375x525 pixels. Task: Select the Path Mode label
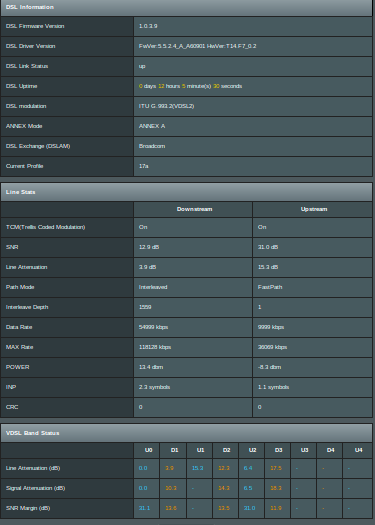click(20, 287)
